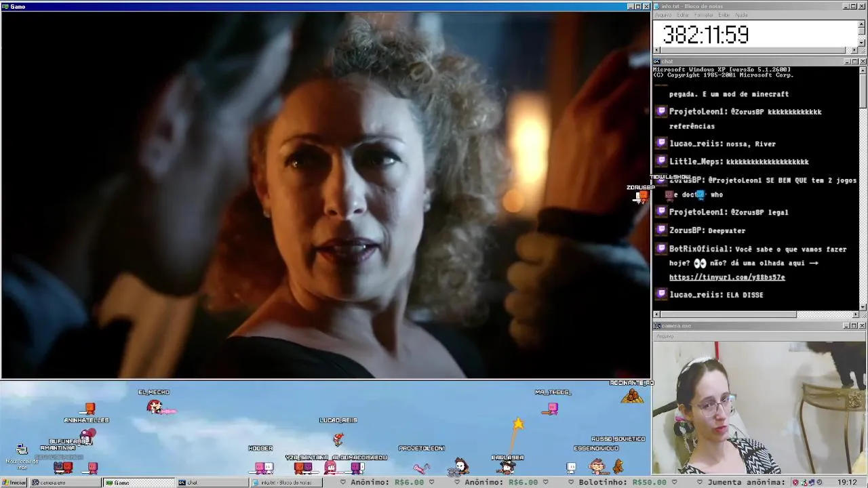Switch to camera.exe taskbar button

tap(66, 483)
